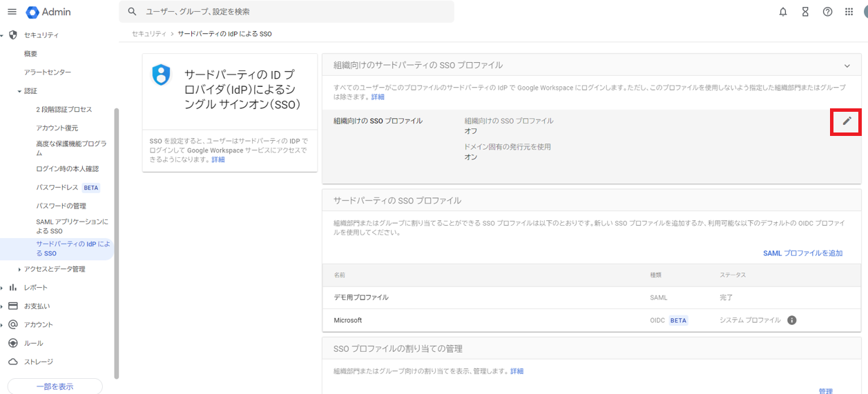
Task: Click the Google Admin logo
Action: (48, 12)
